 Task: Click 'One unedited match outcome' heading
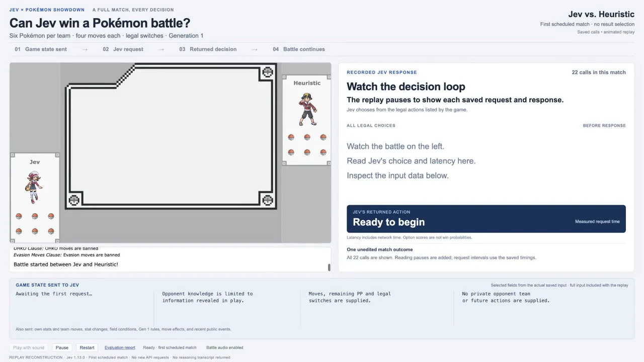pos(380,250)
